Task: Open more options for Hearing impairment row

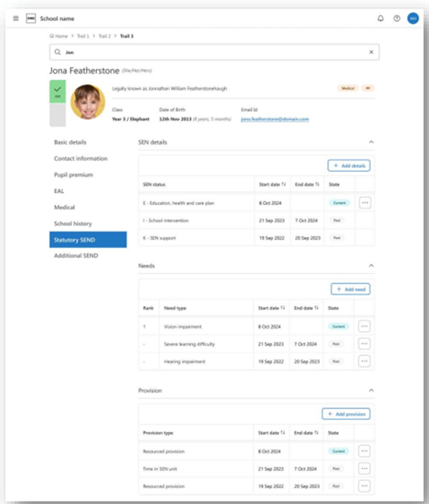Action: 365,361
